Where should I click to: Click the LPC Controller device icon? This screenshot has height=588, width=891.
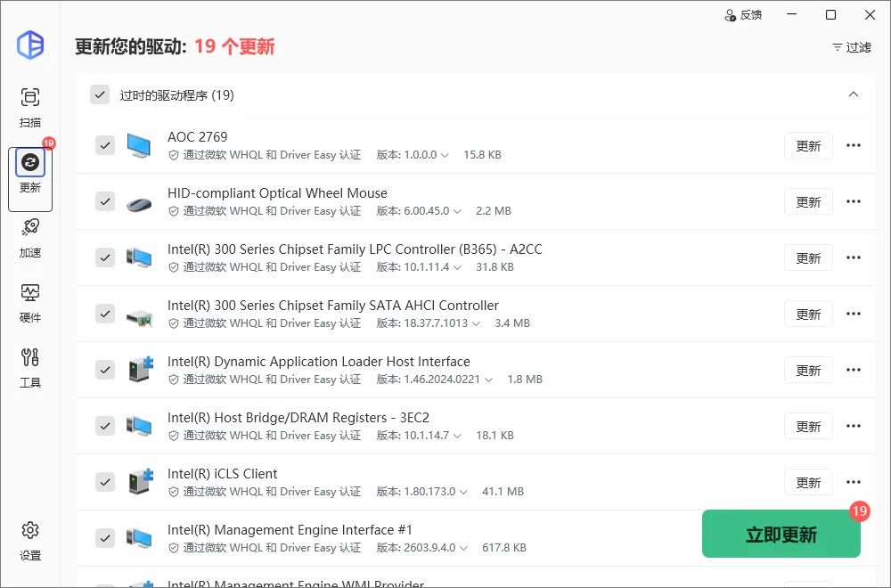[x=139, y=258]
